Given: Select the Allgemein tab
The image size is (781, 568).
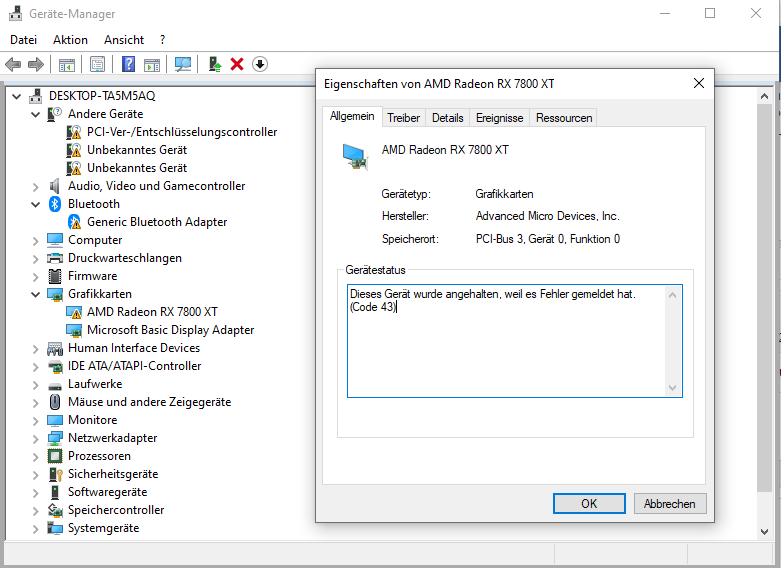Looking at the screenshot, I should [352, 116].
